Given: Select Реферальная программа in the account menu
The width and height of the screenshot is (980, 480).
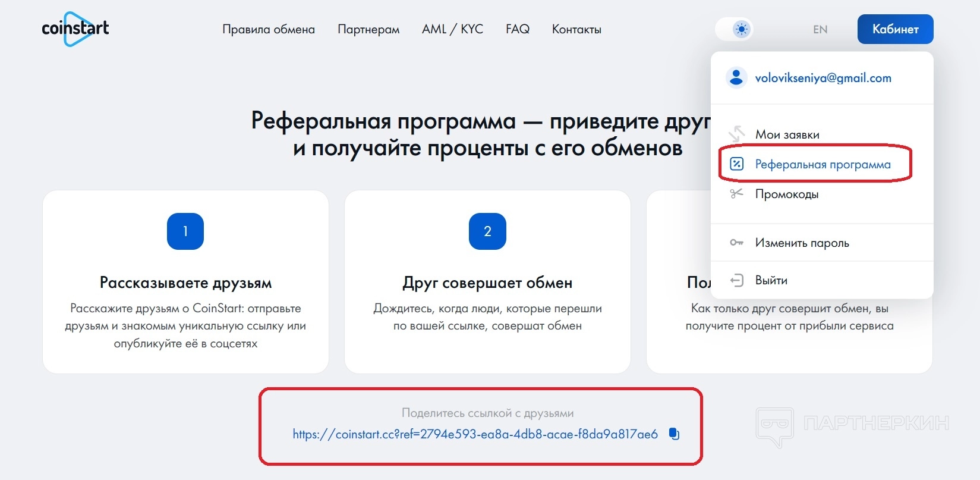Looking at the screenshot, I should [x=823, y=164].
